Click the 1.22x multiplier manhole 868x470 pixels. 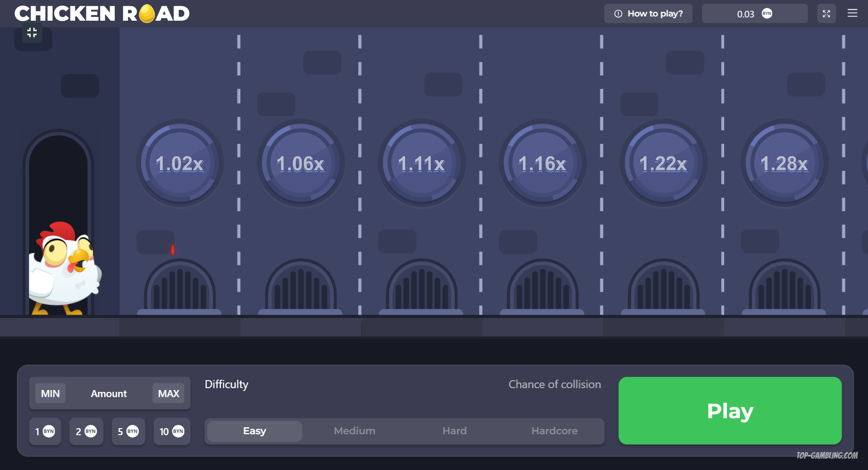point(663,163)
